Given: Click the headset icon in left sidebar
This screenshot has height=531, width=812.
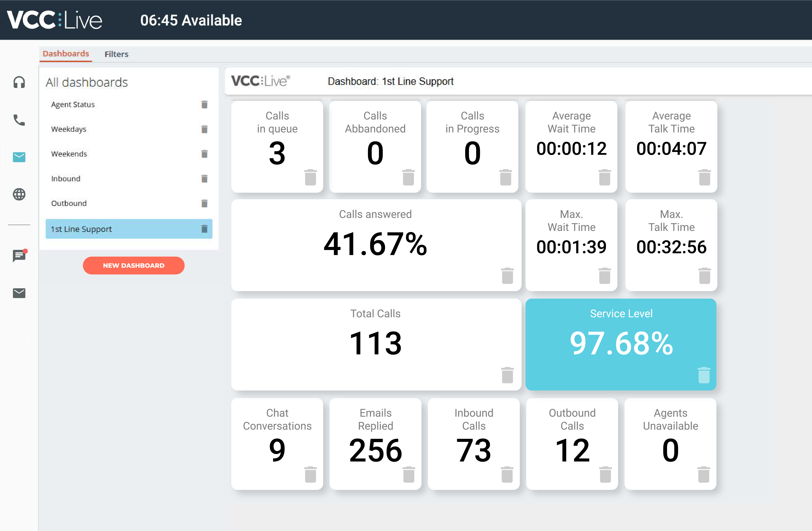Looking at the screenshot, I should click(x=19, y=82).
